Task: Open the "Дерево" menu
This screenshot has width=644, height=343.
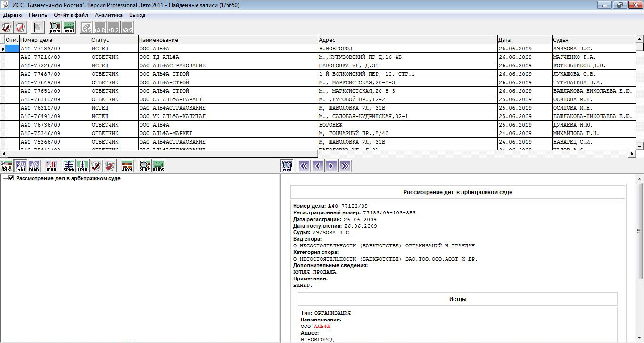Action: [13, 15]
